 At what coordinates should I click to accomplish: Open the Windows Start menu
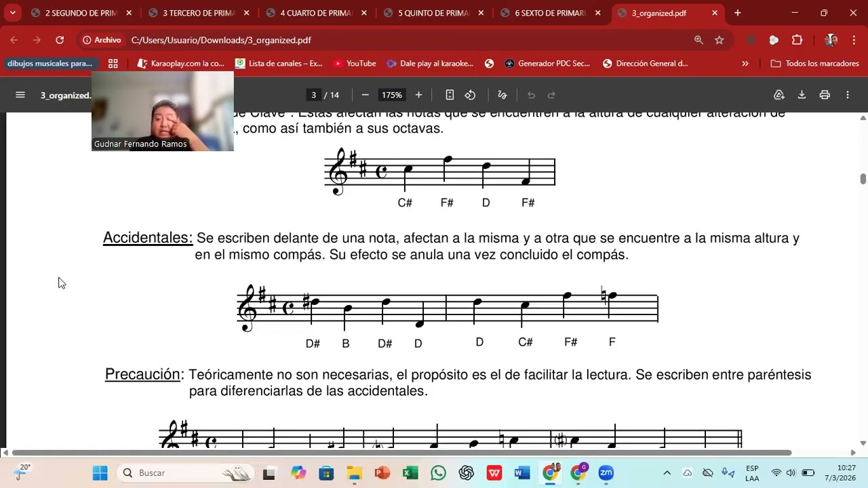pyautogui.click(x=100, y=472)
